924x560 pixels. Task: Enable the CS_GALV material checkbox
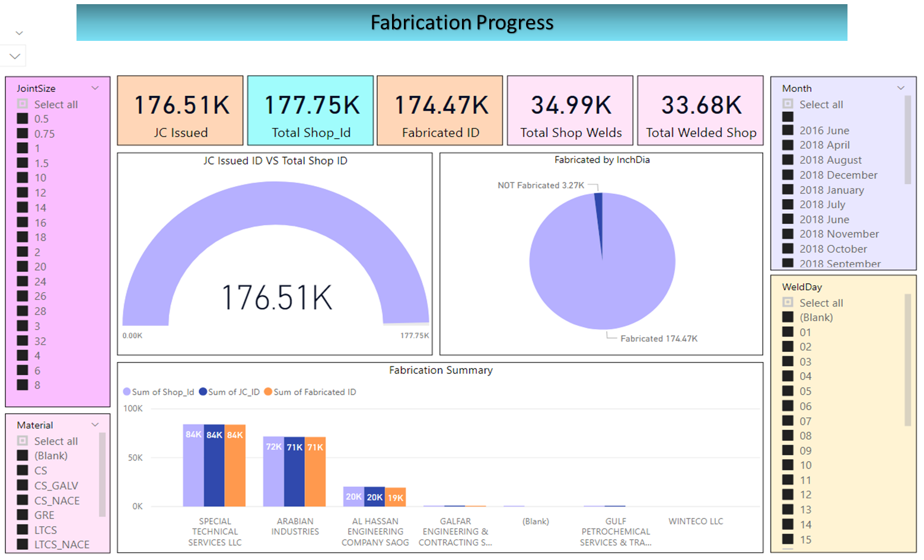tap(23, 485)
